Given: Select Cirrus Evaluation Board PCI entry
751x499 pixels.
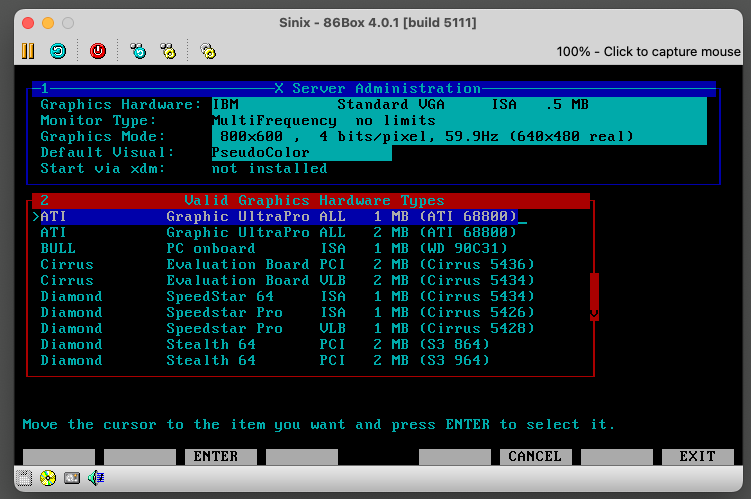Looking at the screenshot, I should pyautogui.click(x=278, y=264).
